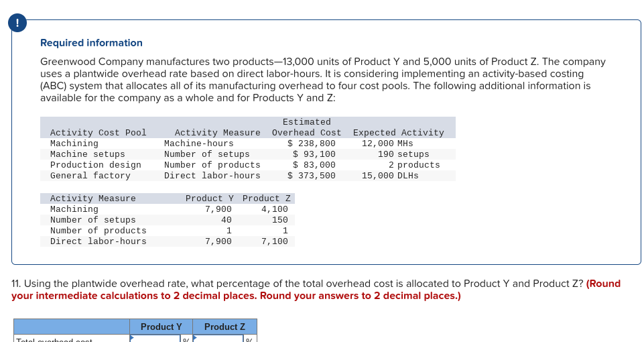Click the General factory cost pool label
The height and width of the screenshot is (342, 644).
90,176
